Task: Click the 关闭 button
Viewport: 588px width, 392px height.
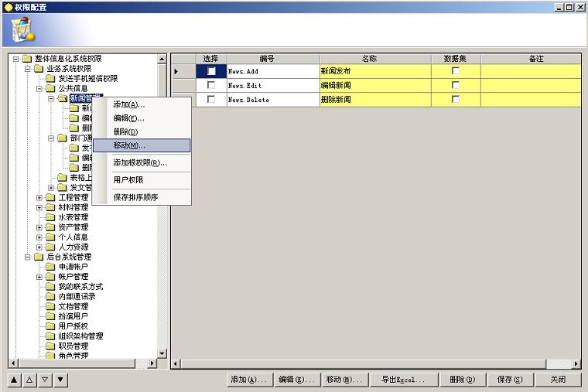Action: point(559,380)
